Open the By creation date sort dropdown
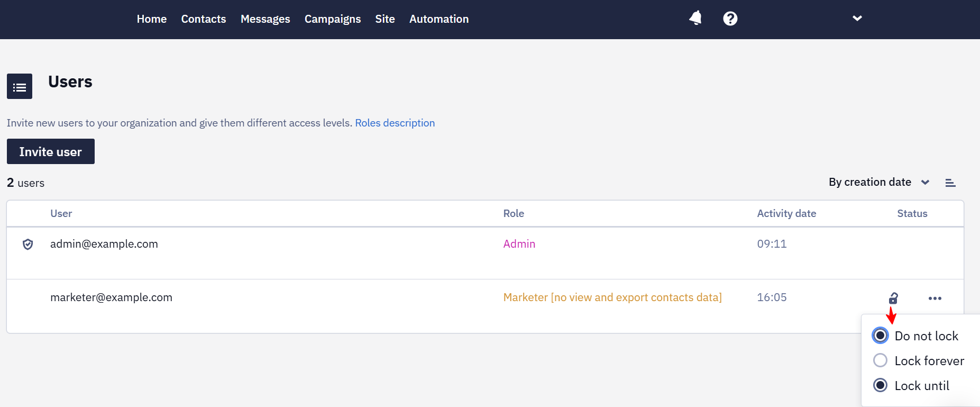 click(879, 182)
